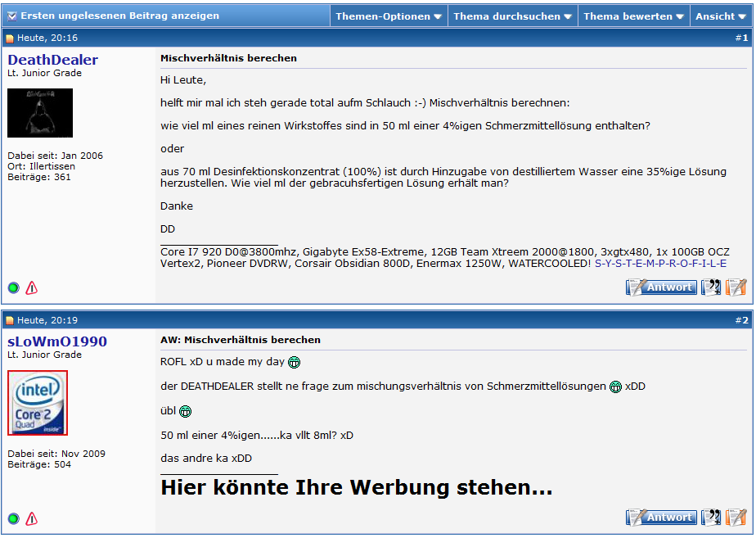Click the timestamp 'Heute, 20:19'
Viewport: 756px width, 538px height.
pyautogui.click(x=47, y=320)
